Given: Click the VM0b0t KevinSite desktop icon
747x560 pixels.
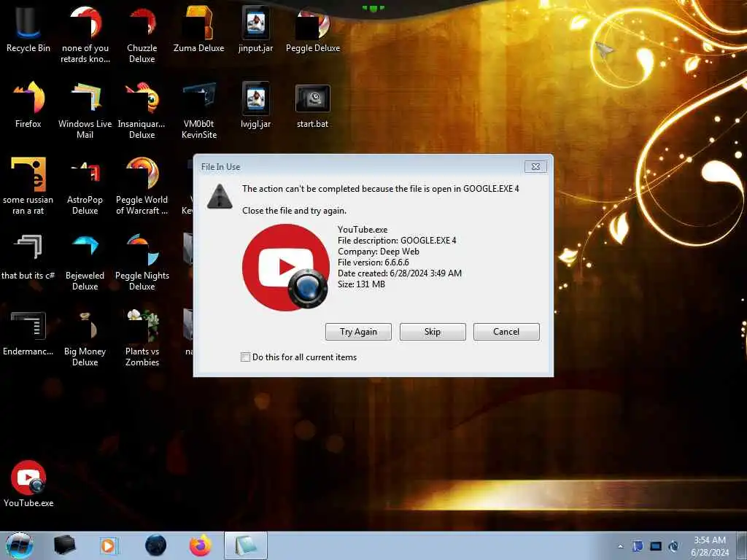Looking at the screenshot, I should pos(198,110).
